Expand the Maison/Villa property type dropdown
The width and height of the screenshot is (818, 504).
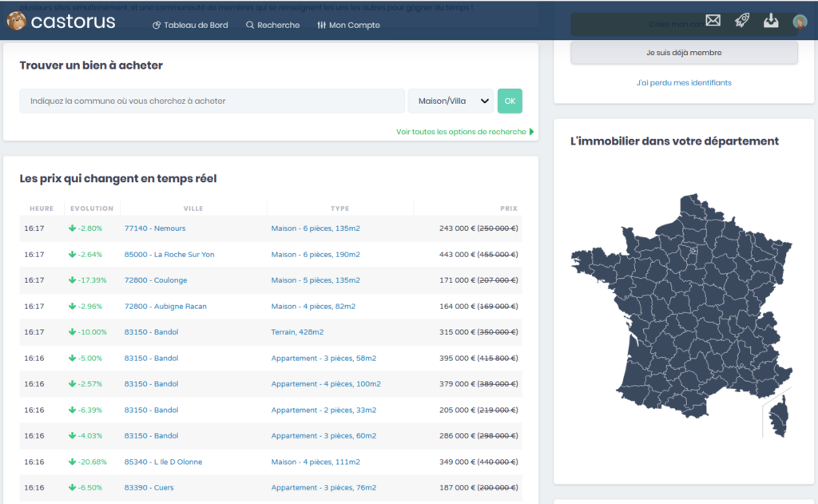click(451, 101)
